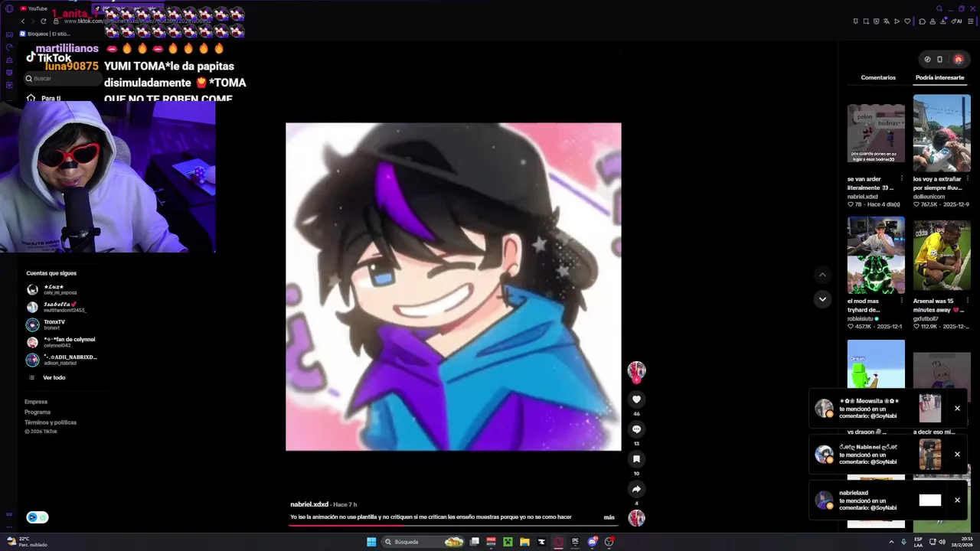
Task: Reload the page with the refresh icon
Action: 43,21
